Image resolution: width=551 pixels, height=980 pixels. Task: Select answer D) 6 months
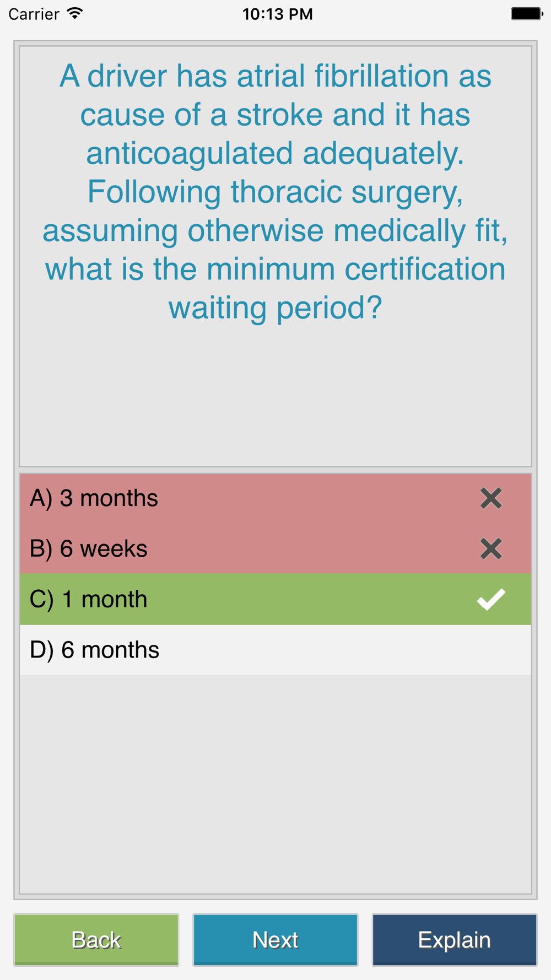tap(95, 650)
